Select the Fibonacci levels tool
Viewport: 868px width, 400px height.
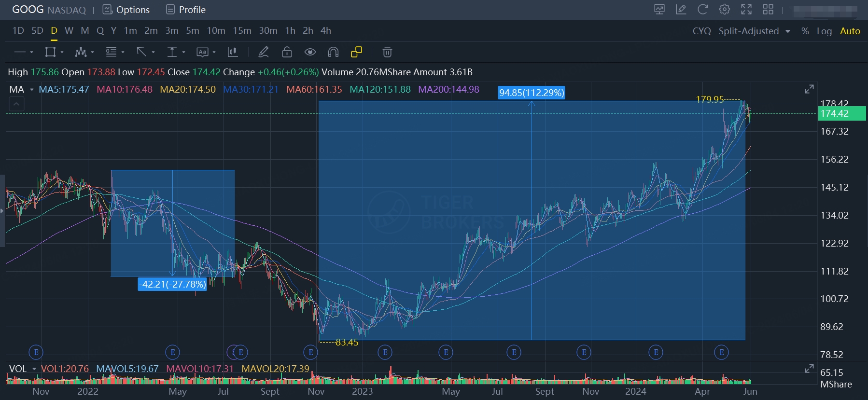click(111, 52)
